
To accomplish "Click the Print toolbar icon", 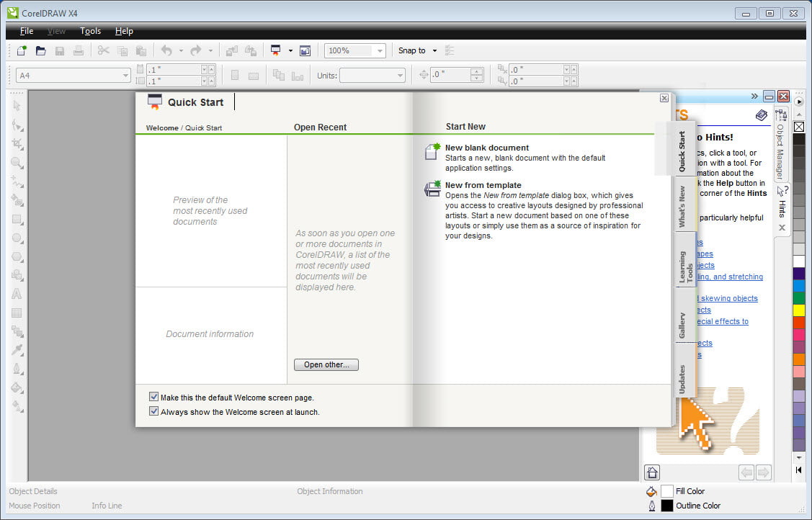I will click(x=79, y=50).
